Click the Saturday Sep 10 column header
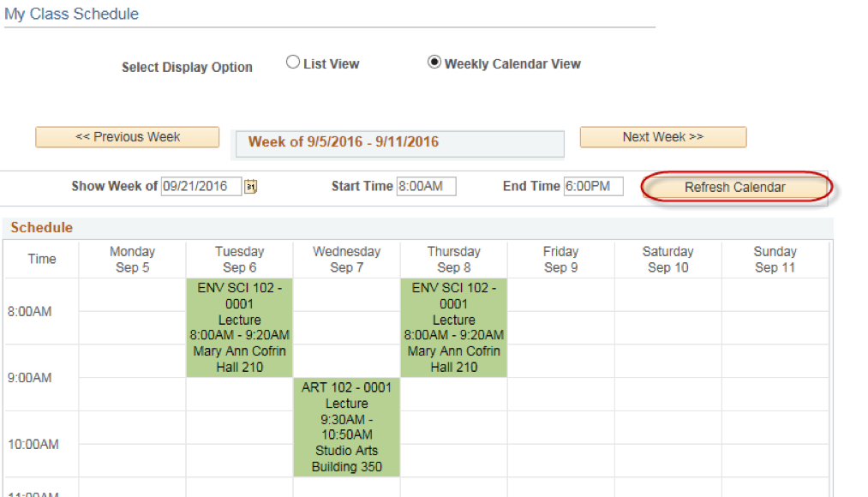Screen dimensions: 868x497 coord(667,260)
